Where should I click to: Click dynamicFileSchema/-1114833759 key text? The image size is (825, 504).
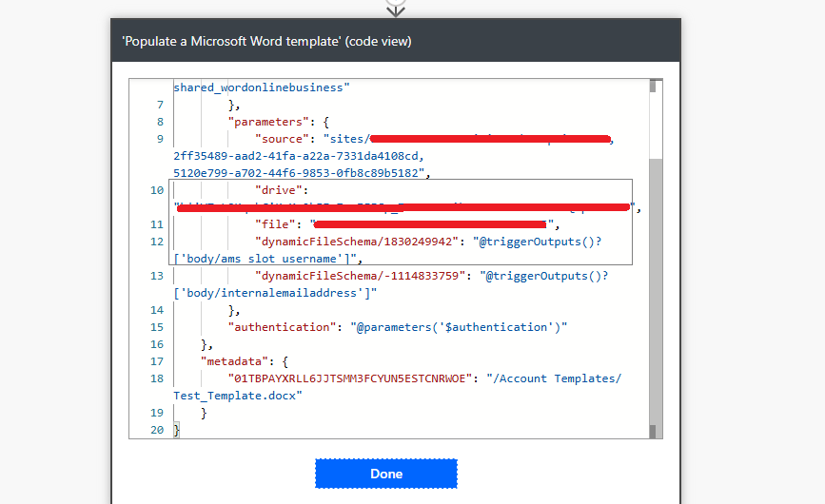361,276
